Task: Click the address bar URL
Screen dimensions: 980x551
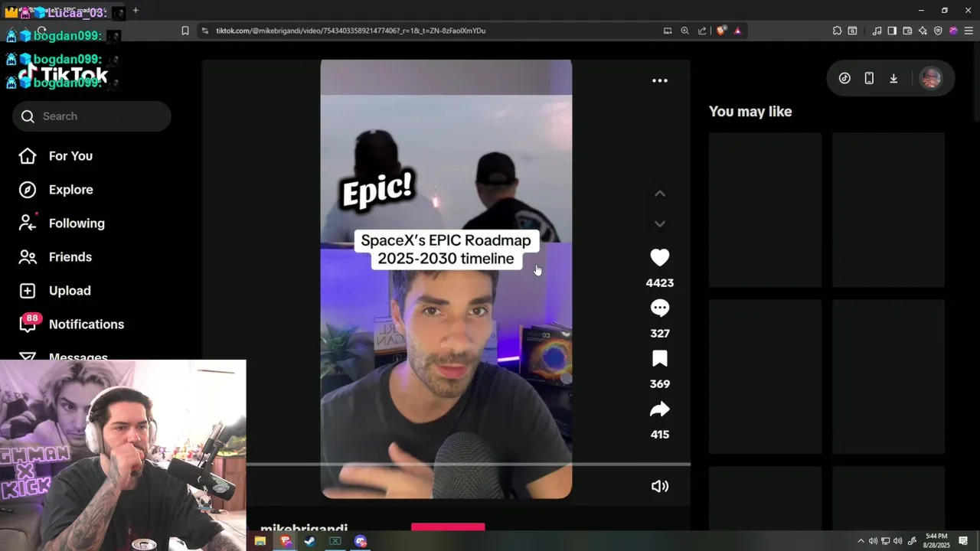Action: (351, 31)
